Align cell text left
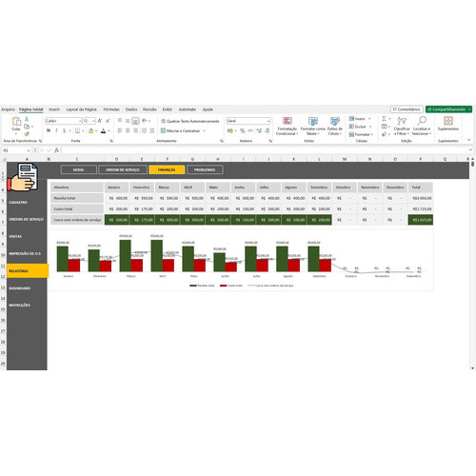This screenshot has width=476, height=476. click(x=120, y=130)
